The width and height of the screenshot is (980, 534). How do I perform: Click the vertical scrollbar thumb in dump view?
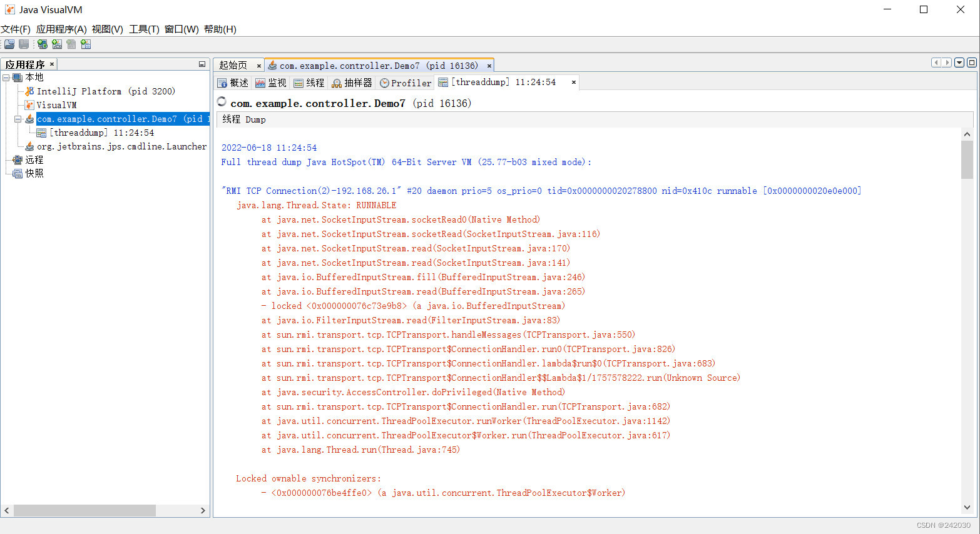(x=967, y=159)
